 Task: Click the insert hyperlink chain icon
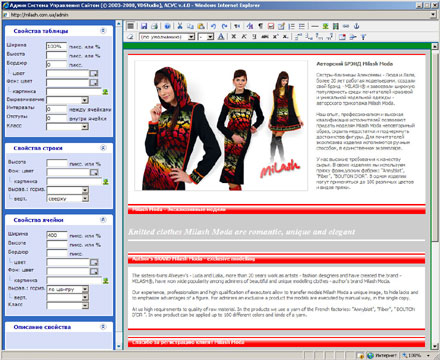346,26
